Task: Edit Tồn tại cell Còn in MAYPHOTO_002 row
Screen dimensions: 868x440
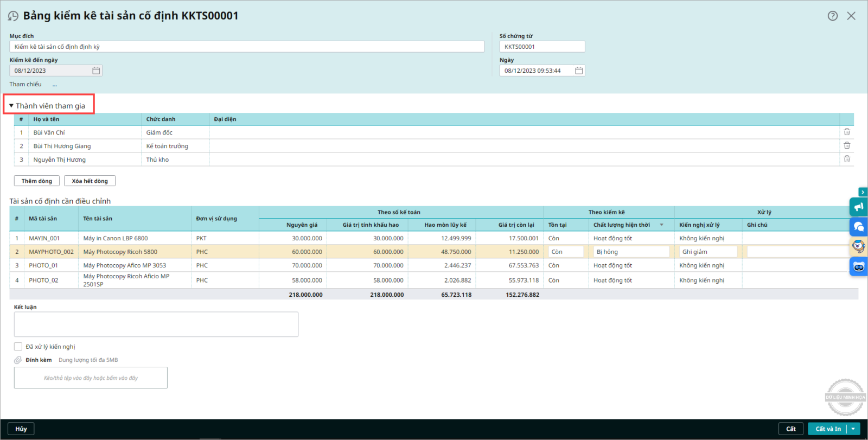Action: coord(566,252)
